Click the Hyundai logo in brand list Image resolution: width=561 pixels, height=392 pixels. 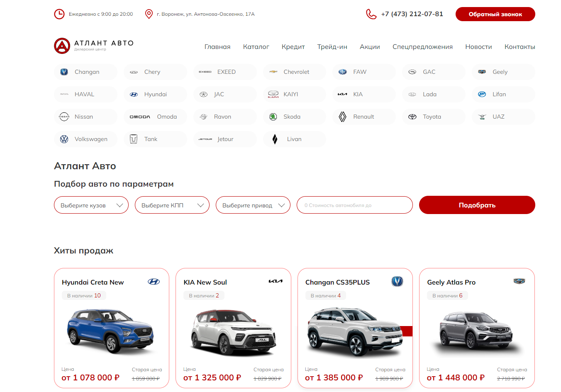(x=134, y=94)
